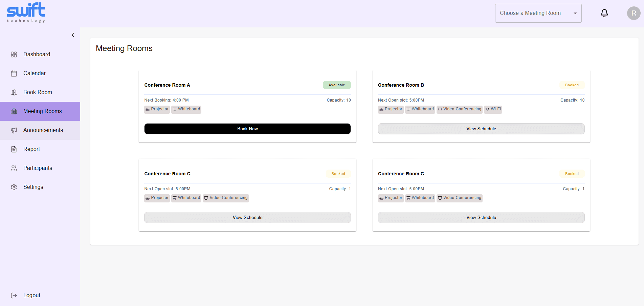Collapse the sidebar with the chevron
644x306 pixels.
point(73,35)
